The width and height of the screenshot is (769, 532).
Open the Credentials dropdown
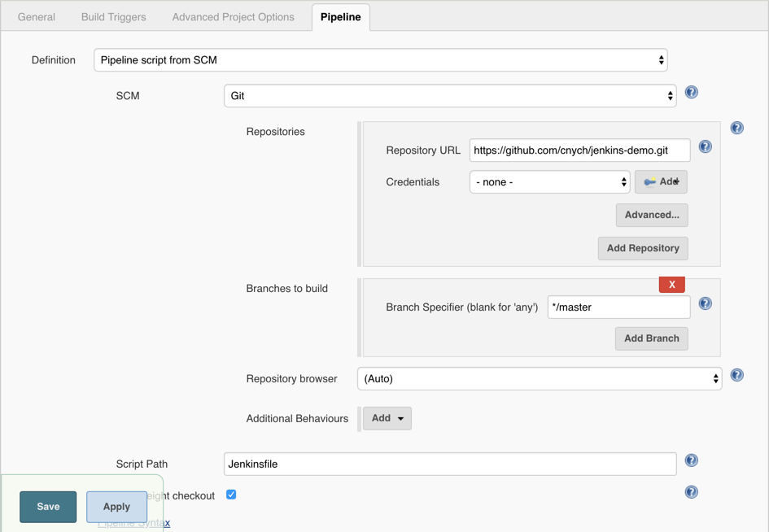point(550,182)
